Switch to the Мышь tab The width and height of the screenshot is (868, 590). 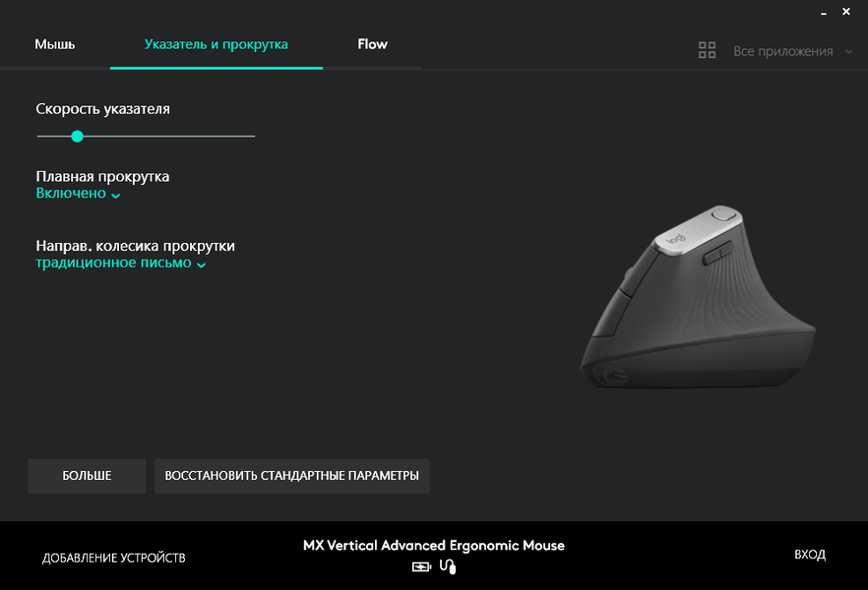pyautogui.click(x=55, y=44)
